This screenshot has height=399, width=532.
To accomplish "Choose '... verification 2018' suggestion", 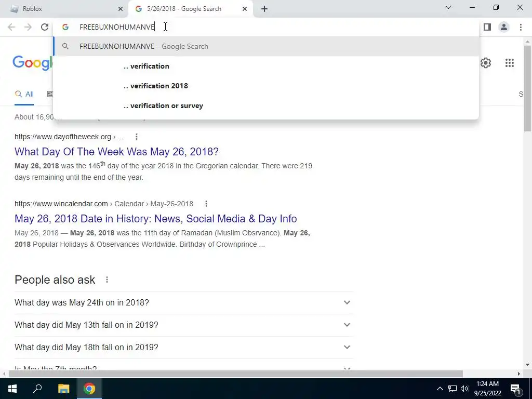I will (x=266, y=86).
